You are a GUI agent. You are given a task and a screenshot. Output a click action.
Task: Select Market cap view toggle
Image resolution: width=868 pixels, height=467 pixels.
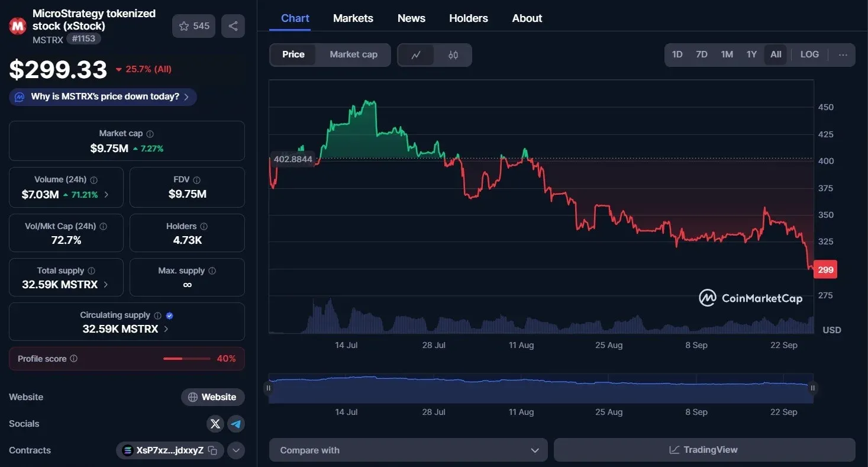click(x=353, y=54)
